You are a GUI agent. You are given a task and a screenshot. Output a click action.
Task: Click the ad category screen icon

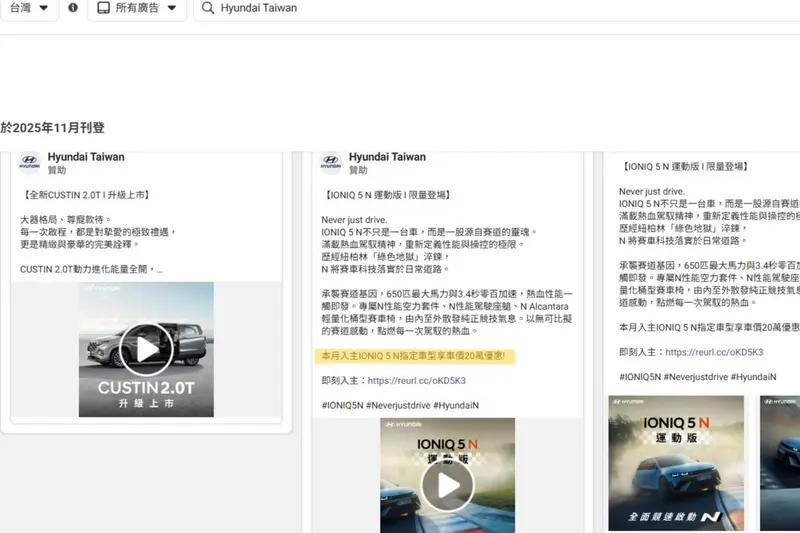(x=104, y=8)
